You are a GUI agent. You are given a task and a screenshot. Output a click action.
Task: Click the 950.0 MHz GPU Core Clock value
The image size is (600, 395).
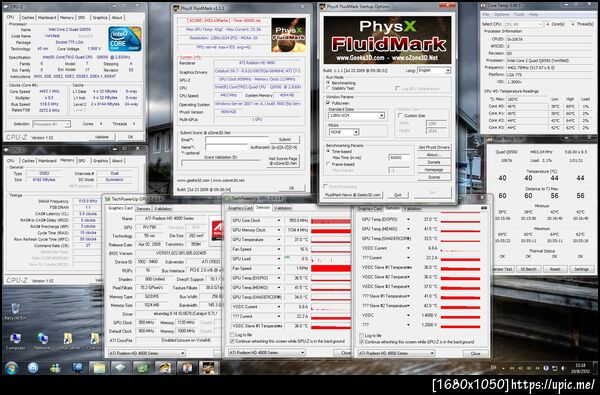click(x=298, y=221)
